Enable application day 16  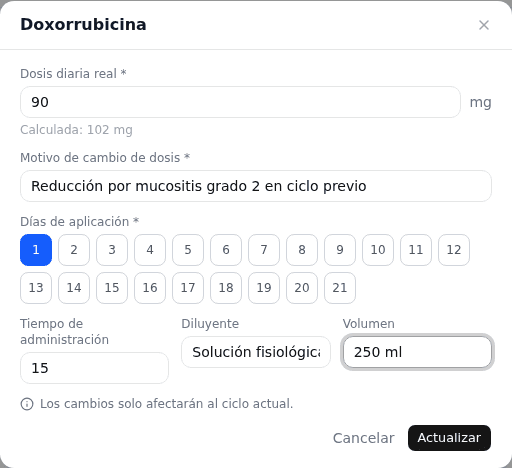[x=150, y=288]
